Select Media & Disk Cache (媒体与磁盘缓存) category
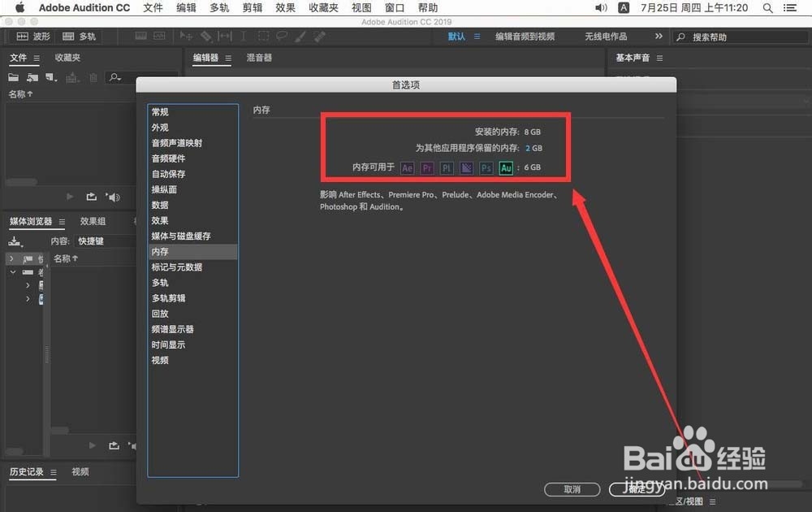 pyautogui.click(x=192, y=236)
